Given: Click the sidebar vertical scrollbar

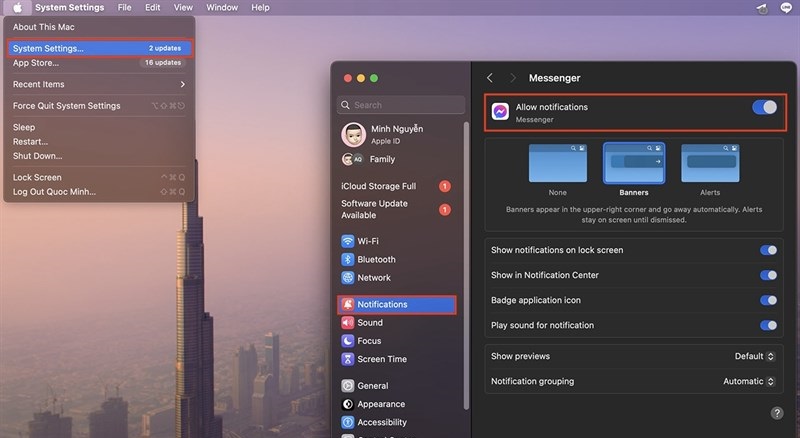Looking at the screenshot, I should [466, 265].
